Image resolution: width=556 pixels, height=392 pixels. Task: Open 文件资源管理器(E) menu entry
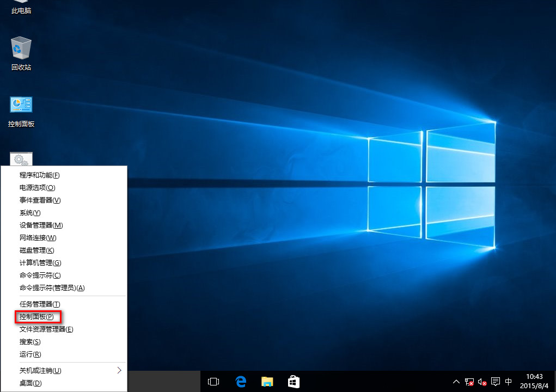(x=64, y=329)
